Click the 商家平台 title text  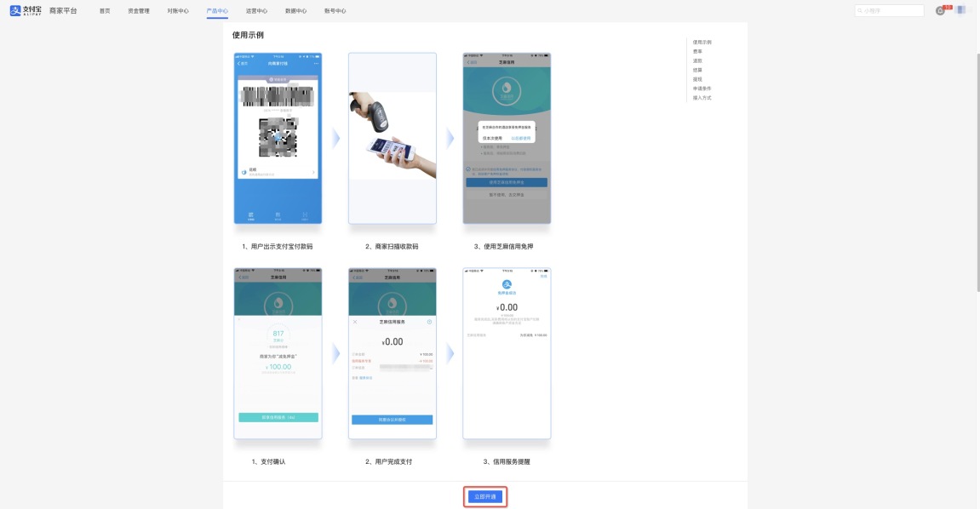63,10
